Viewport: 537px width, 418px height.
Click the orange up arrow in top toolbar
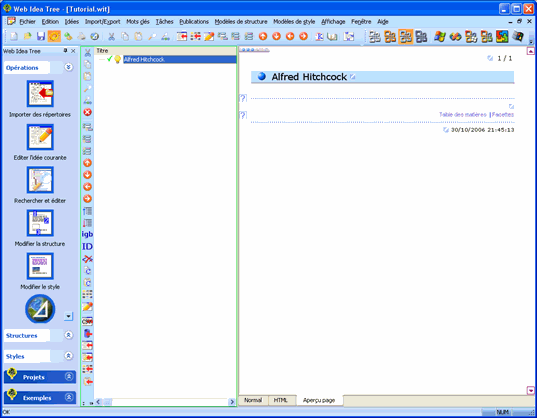[263, 36]
